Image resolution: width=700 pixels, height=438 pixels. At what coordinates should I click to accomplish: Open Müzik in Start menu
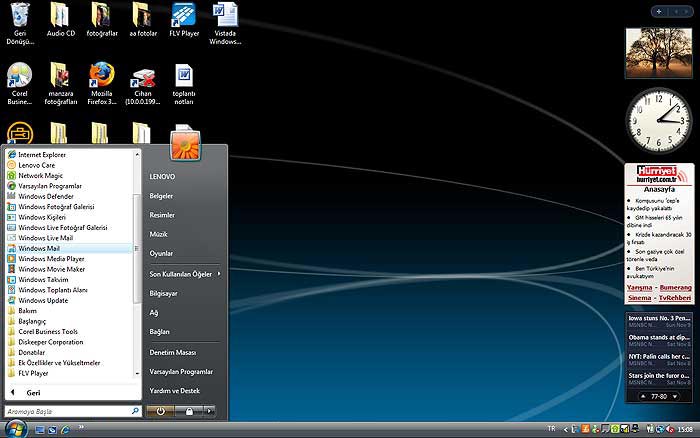(x=158, y=234)
